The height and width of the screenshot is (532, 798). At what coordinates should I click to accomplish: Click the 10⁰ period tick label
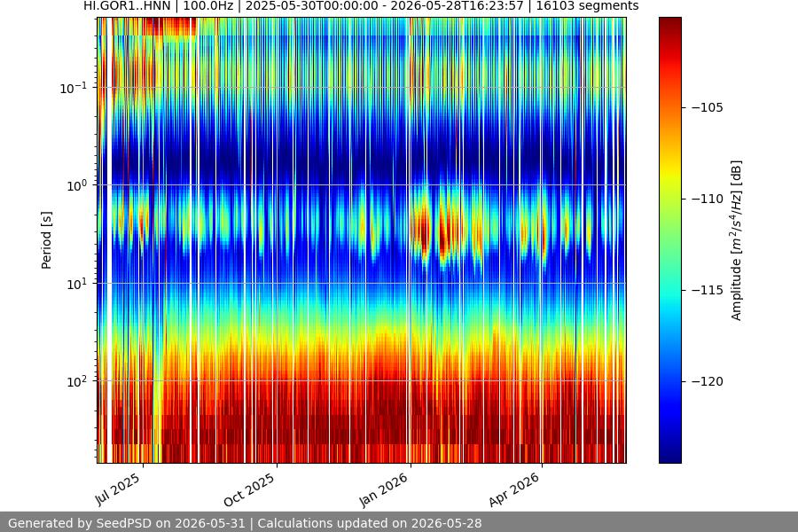tap(76, 185)
